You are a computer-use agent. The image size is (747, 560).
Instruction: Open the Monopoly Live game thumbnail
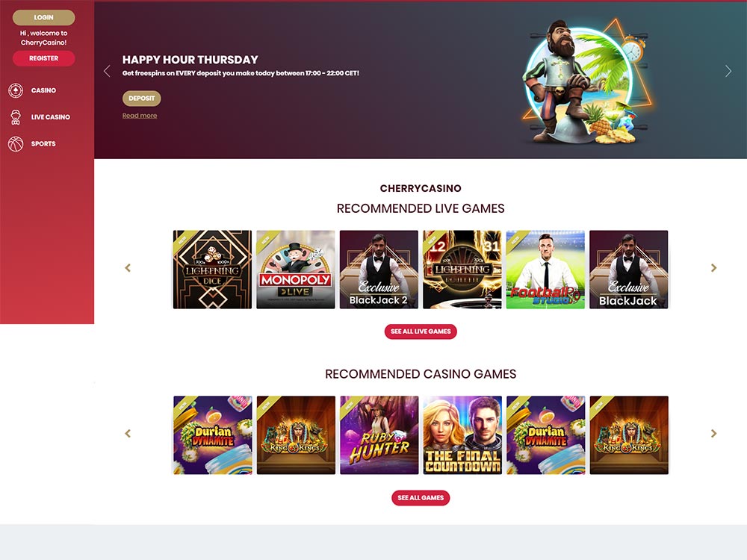[296, 270]
